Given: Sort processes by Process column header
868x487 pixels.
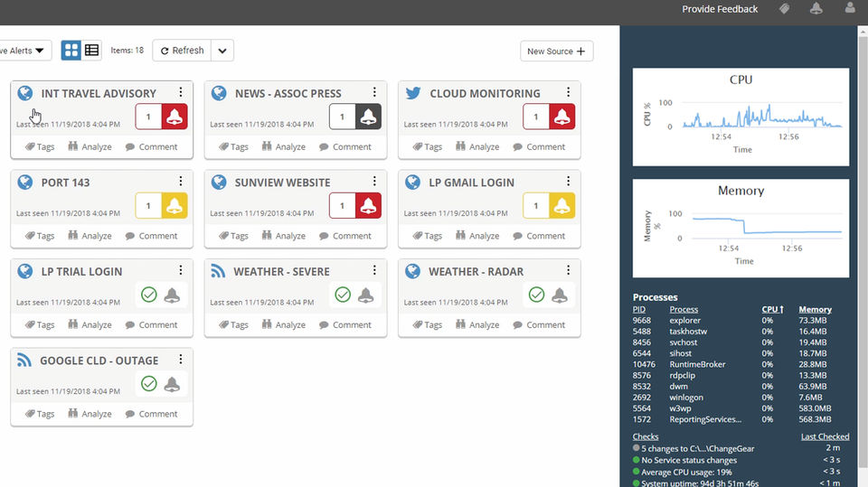Looking at the screenshot, I should tap(684, 309).
